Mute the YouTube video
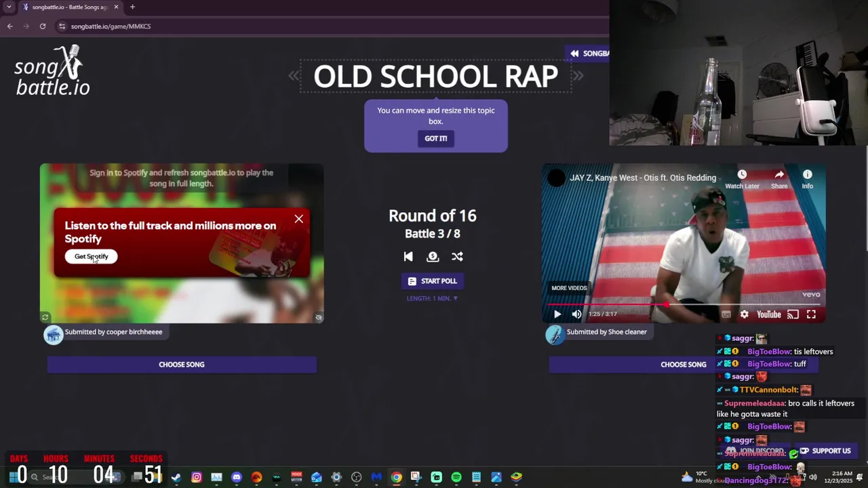The height and width of the screenshot is (488, 868). 576,314
